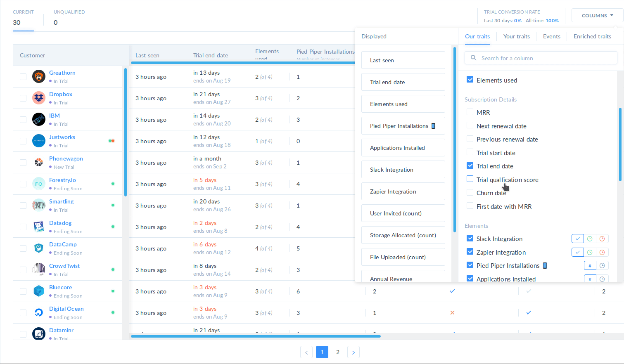Click the horizontal scrollbar under the table
The width and height of the screenshot is (624, 364).
[x=256, y=336]
